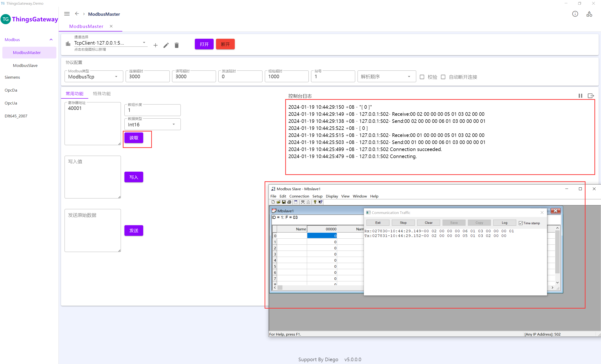Image resolution: width=601 pixels, height=364 pixels.
Task: Uncheck the Time stamp checkbox
Action: pos(520,223)
